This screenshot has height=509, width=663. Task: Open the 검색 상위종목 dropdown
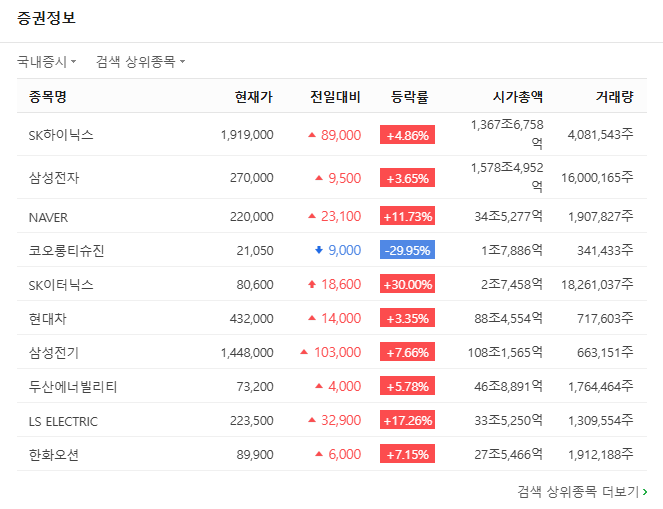[140, 62]
